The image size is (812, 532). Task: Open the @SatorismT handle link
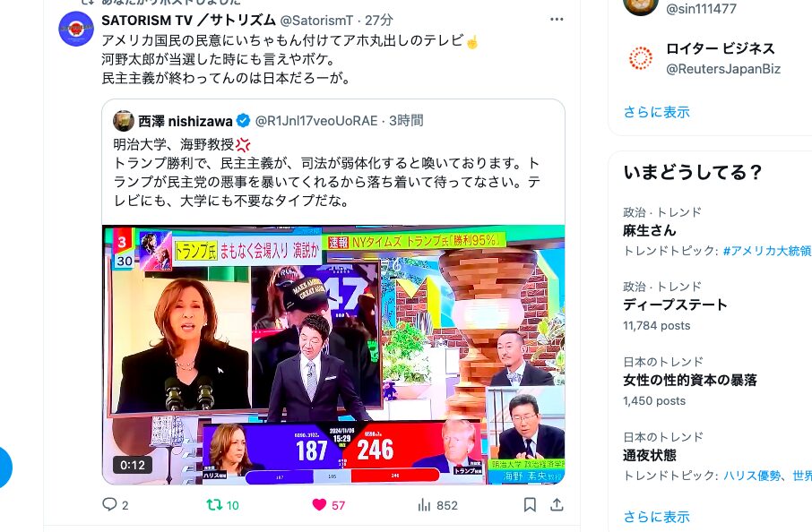[x=316, y=21]
